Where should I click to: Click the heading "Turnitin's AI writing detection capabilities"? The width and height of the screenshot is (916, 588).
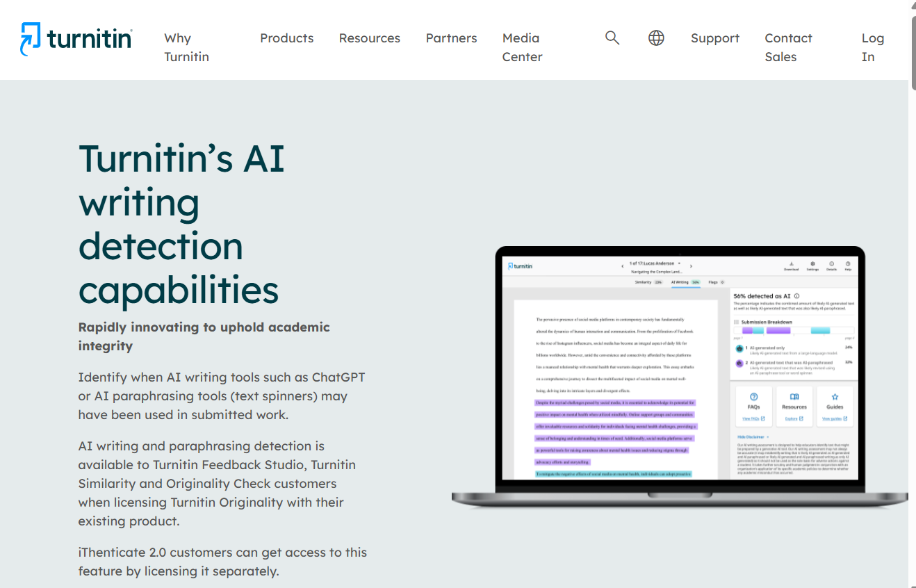[x=182, y=224]
